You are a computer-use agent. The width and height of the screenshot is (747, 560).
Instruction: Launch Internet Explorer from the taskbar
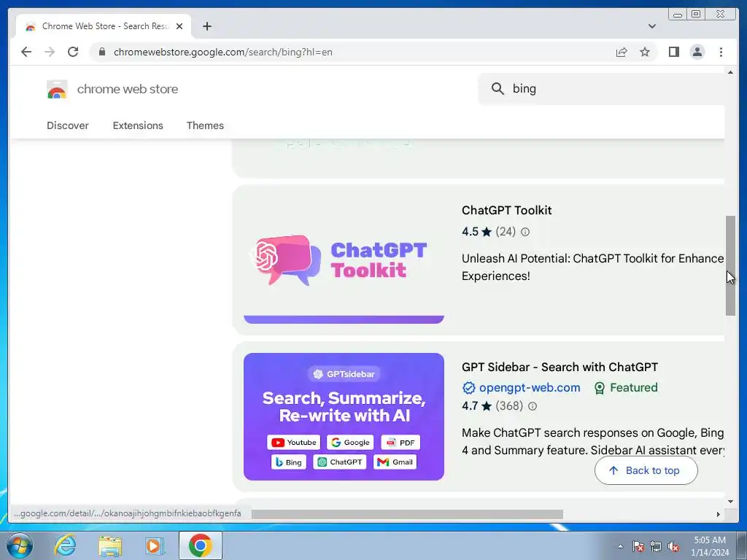(x=65, y=545)
